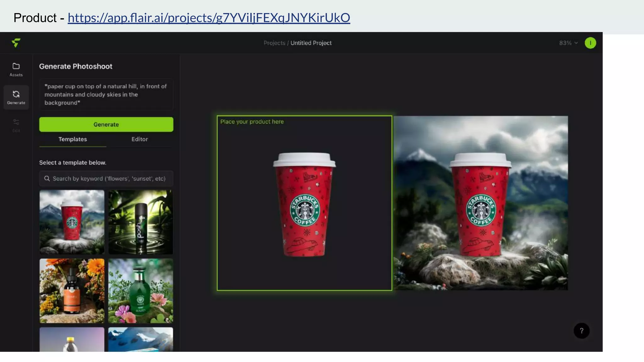Click the Flair logo icon
644x362 pixels.
(16, 43)
